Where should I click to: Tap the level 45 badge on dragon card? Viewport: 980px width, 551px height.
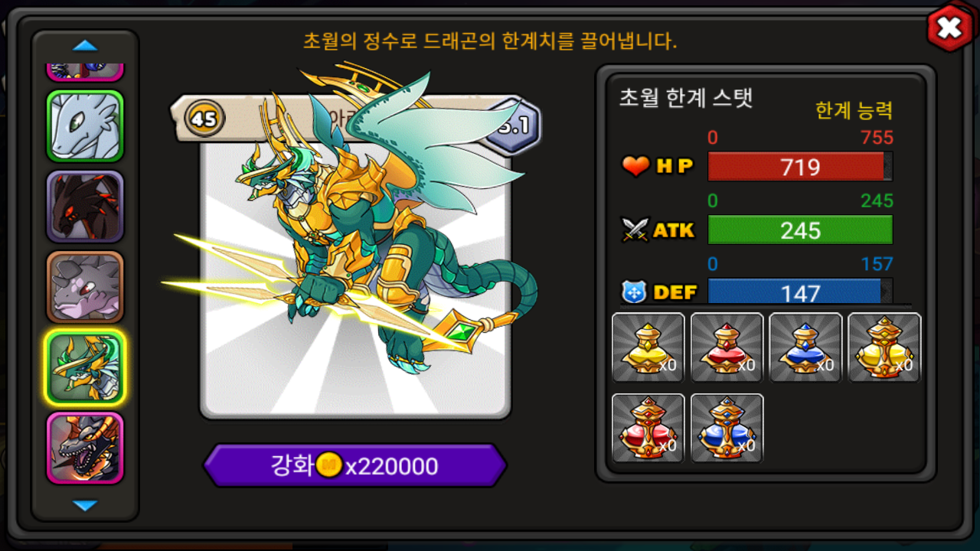(204, 119)
